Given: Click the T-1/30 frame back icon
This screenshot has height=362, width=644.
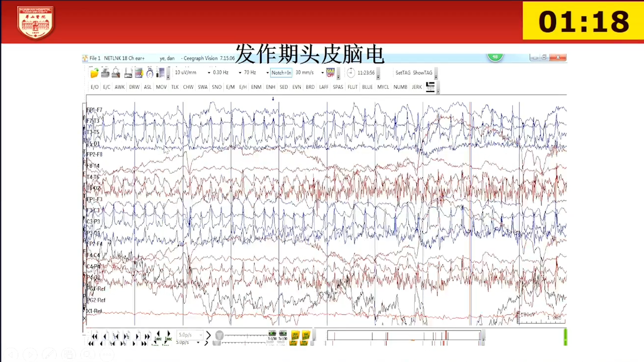Looking at the screenshot, I should coord(272,336).
